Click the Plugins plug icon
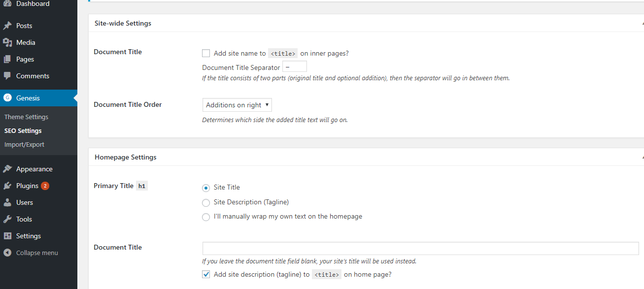 pos(7,186)
